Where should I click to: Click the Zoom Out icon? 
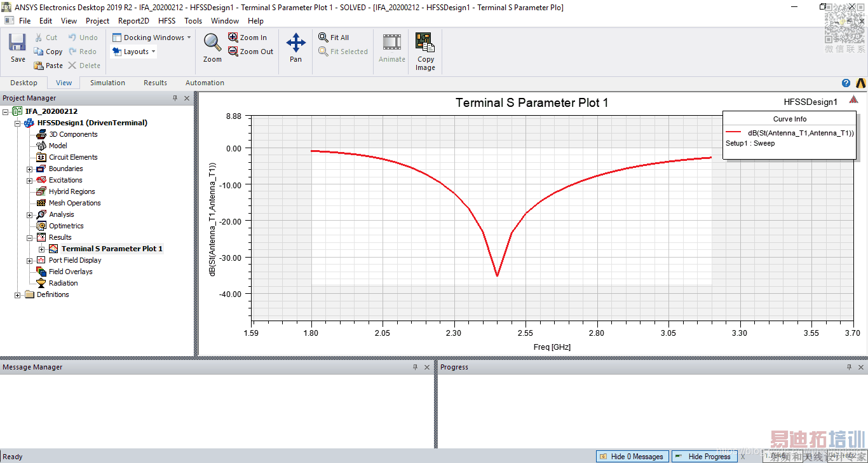point(233,52)
